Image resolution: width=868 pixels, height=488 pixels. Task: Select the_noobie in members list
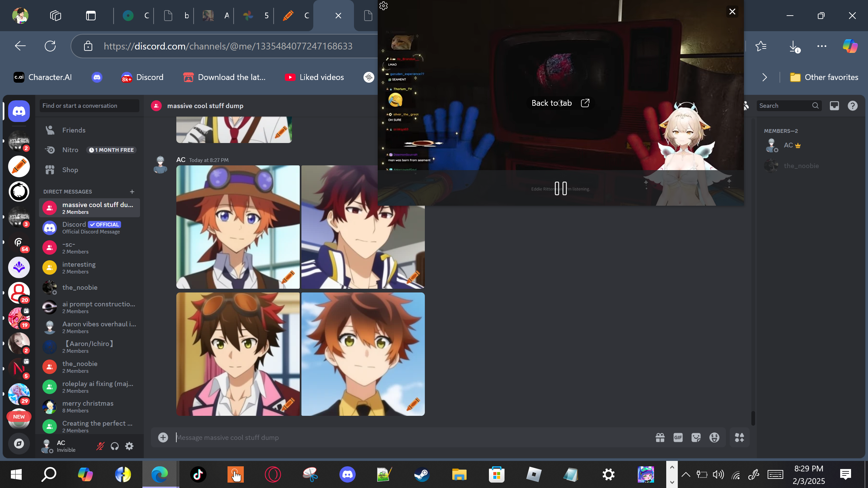(x=810, y=166)
